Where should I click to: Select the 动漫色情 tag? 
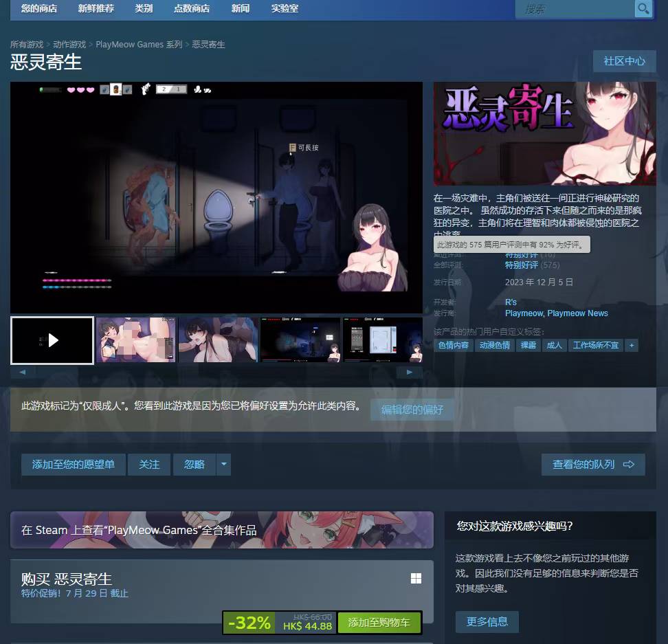click(495, 345)
